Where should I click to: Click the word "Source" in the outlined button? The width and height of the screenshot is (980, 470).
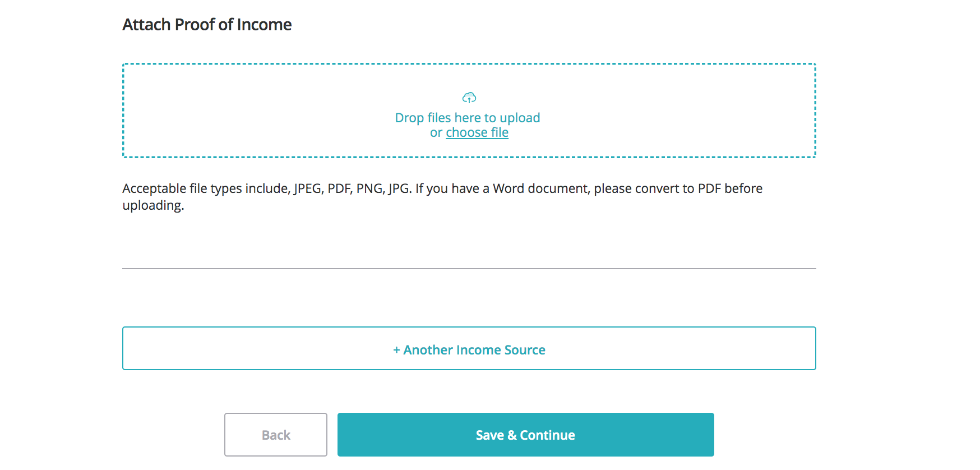525,350
